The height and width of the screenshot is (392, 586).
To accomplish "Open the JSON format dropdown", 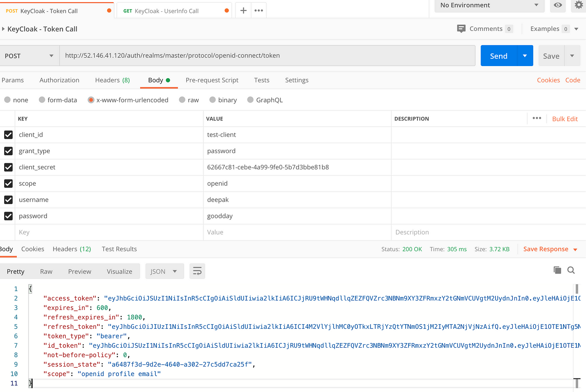I will [164, 272].
